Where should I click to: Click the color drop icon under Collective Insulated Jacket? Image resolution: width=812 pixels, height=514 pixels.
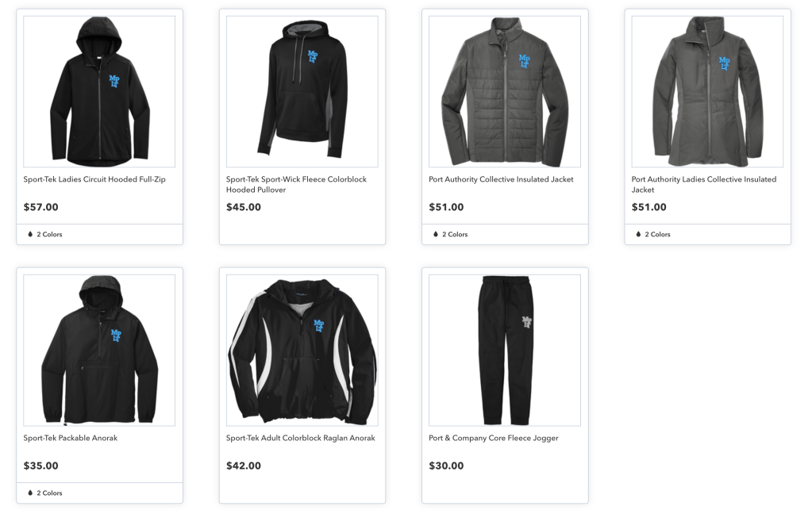[x=436, y=234]
